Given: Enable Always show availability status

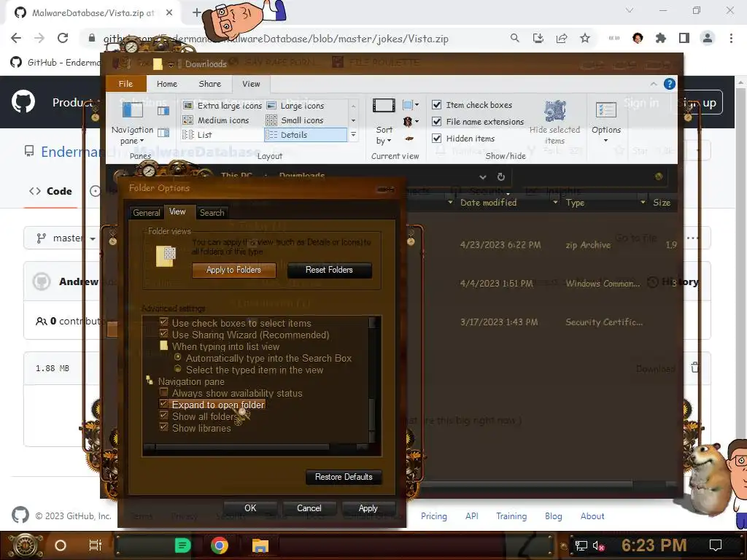Looking at the screenshot, I should tap(163, 392).
